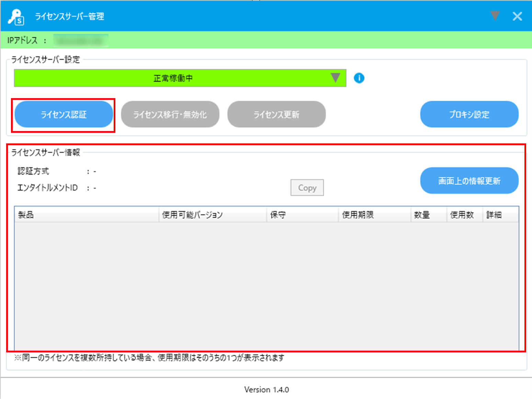Viewport: 532px width, 399px height.
Task: Click the Copy button for エンタイトルメントID
Action: (307, 188)
